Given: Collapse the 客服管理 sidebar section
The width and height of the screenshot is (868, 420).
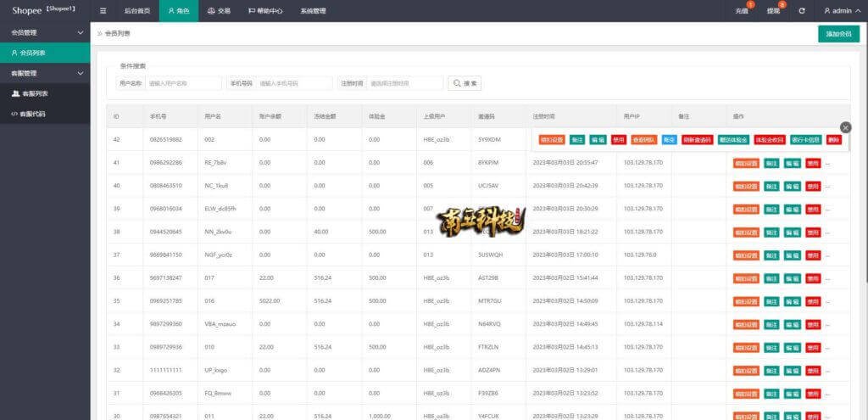Looking at the screenshot, I should coord(44,73).
